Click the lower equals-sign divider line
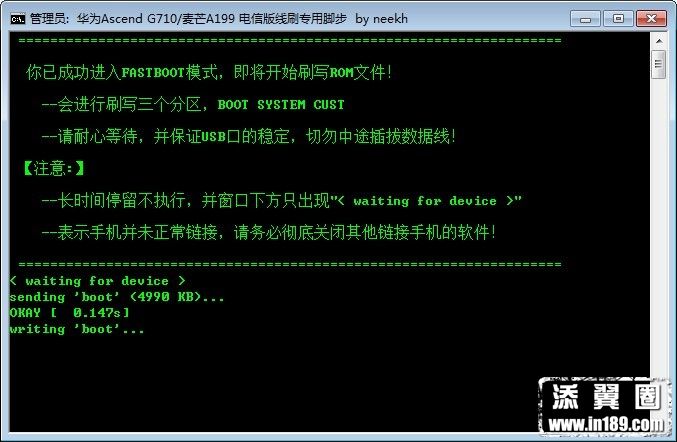677x442 pixels. click(290, 264)
